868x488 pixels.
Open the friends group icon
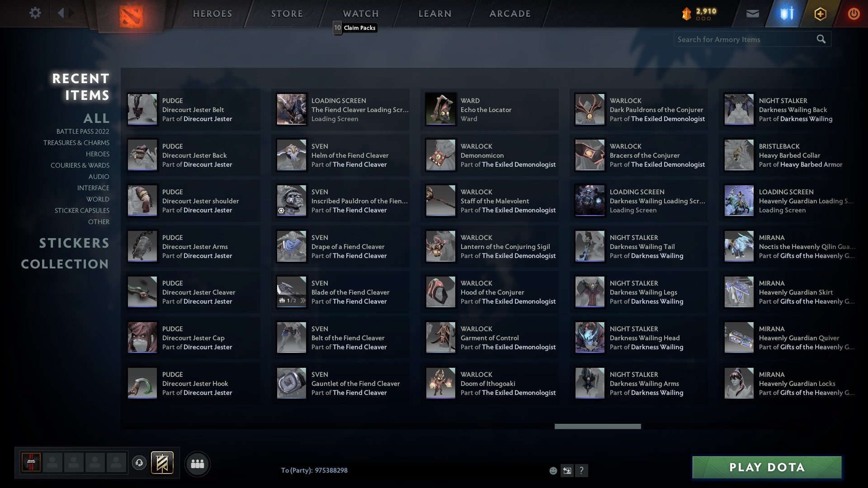[198, 464]
